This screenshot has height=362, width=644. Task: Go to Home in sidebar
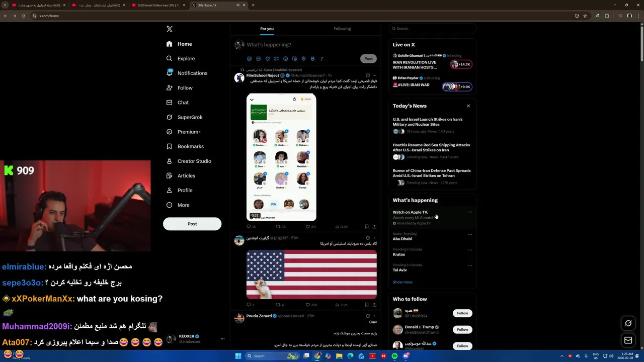point(179,44)
